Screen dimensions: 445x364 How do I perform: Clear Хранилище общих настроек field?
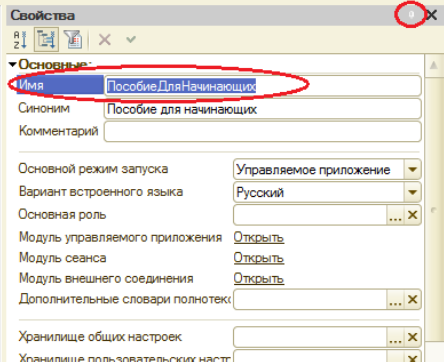click(x=412, y=337)
